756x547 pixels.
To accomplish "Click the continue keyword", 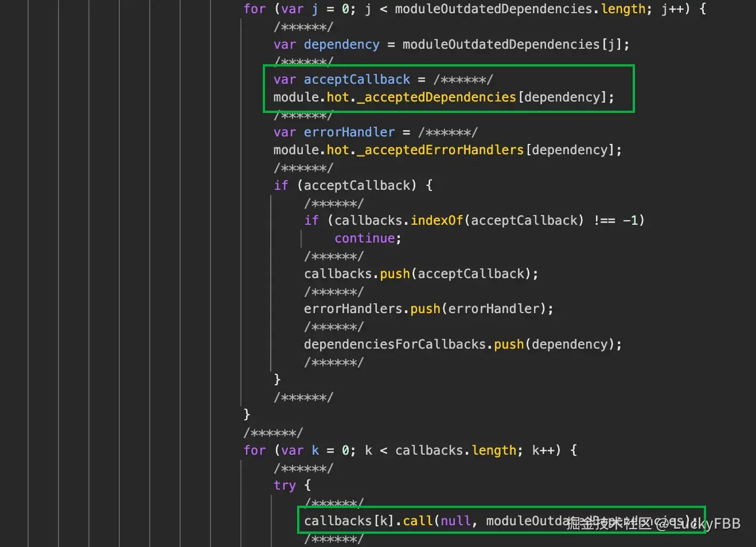I will coord(364,239).
